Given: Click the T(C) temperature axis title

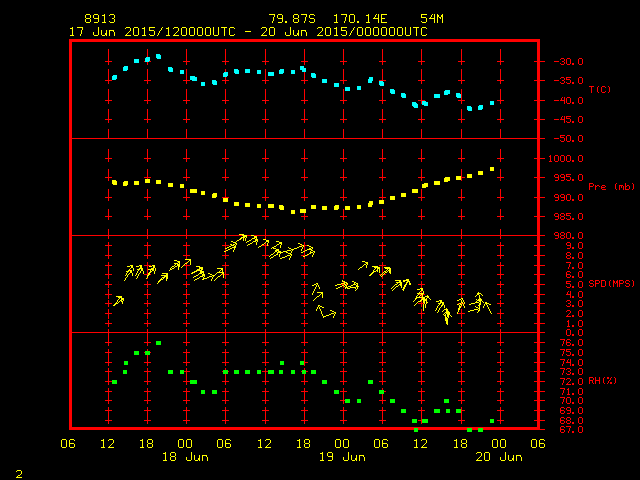Looking at the screenshot, I should 600,89.
